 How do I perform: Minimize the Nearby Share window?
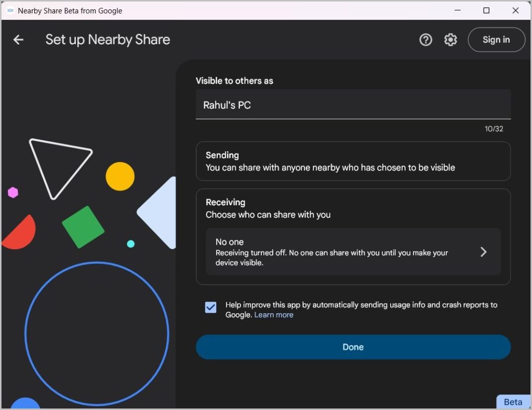[457, 10]
